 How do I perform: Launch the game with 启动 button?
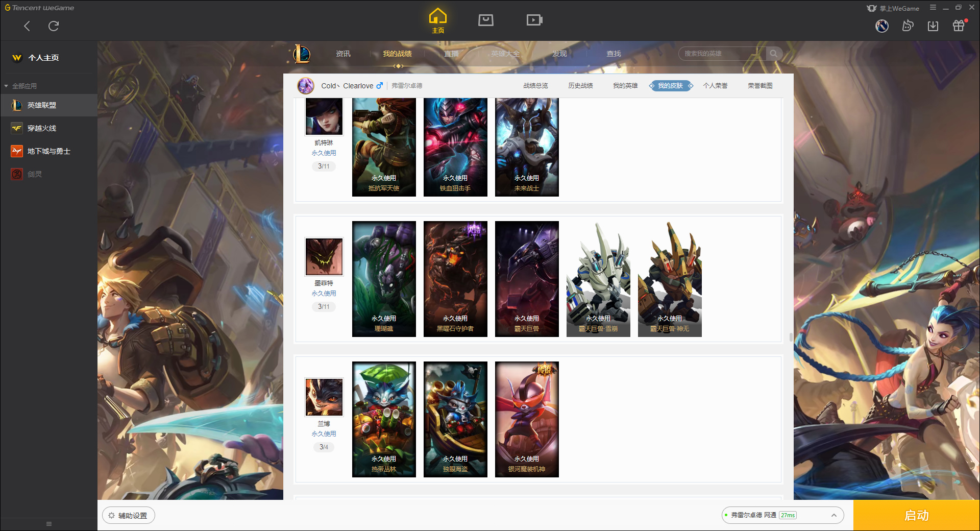tap(916, 516)
